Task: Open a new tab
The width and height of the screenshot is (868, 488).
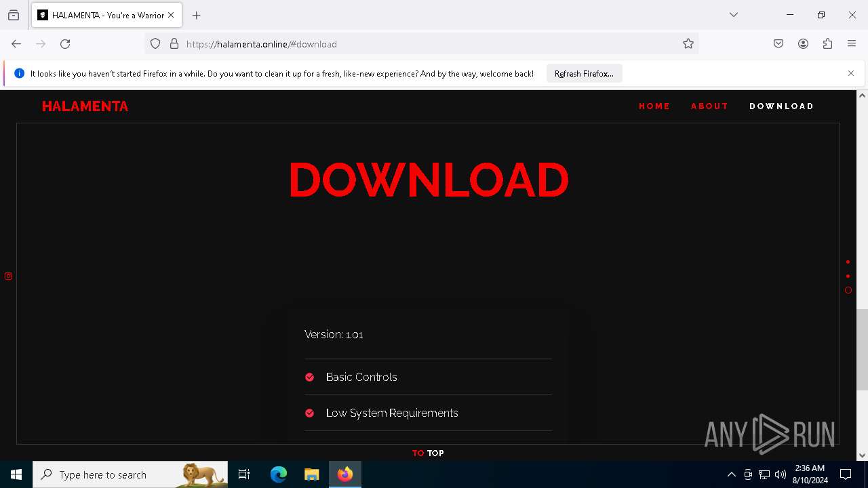Action: (x=197, y=15)
